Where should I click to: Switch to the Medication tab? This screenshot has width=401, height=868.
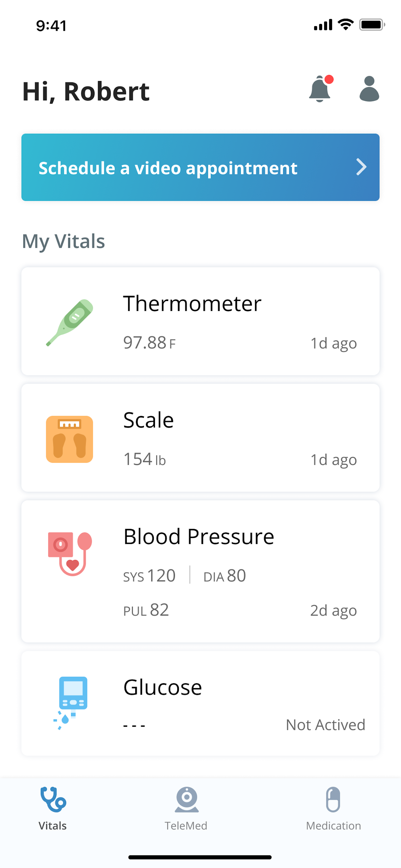[333, 807]
